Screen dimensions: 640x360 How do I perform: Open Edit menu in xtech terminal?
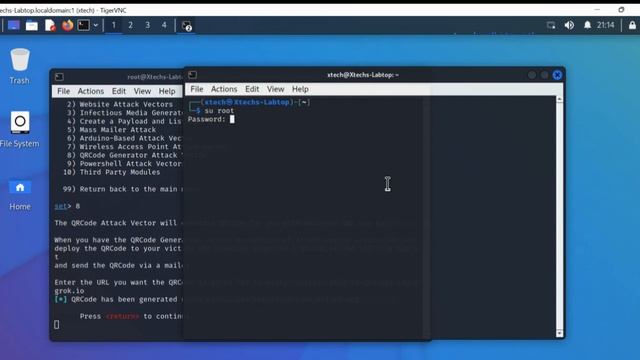[x=252, y=89]
